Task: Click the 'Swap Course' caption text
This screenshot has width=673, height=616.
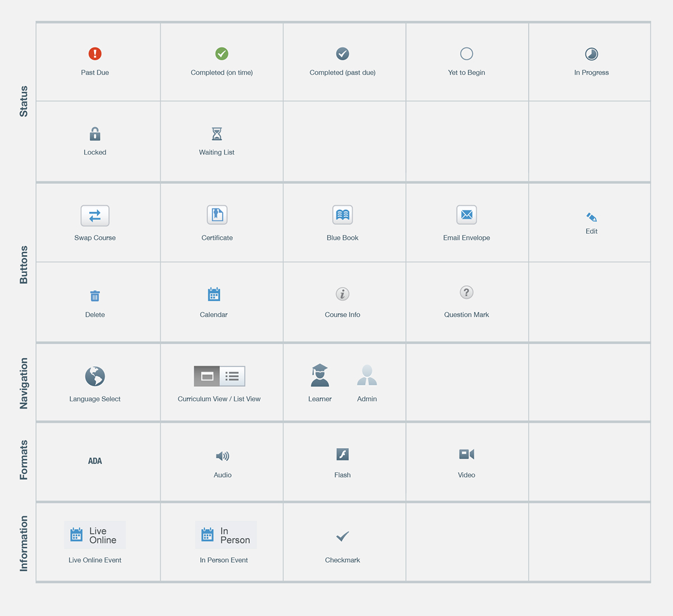Action: (95, 238)
